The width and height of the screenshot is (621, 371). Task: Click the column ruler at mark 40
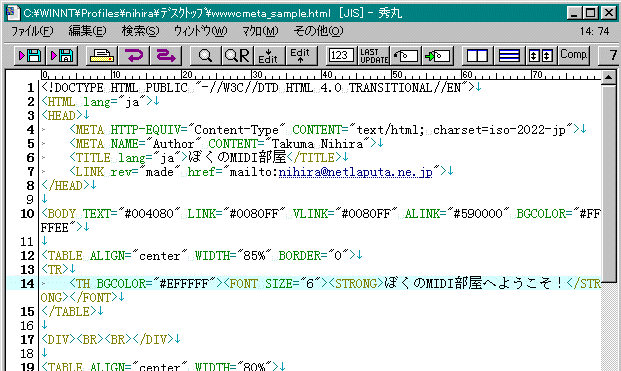326,75
